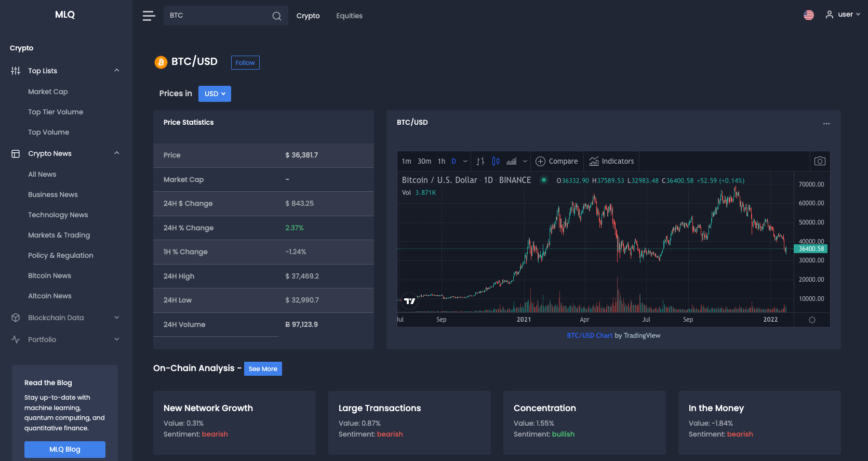Select the area chart style icon
868x461 pixels.
512,161
